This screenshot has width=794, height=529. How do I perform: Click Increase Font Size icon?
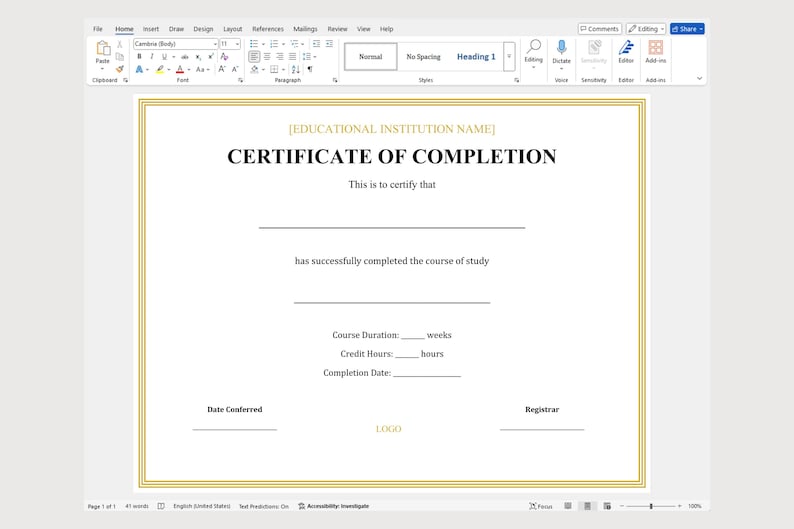point(222,69)
